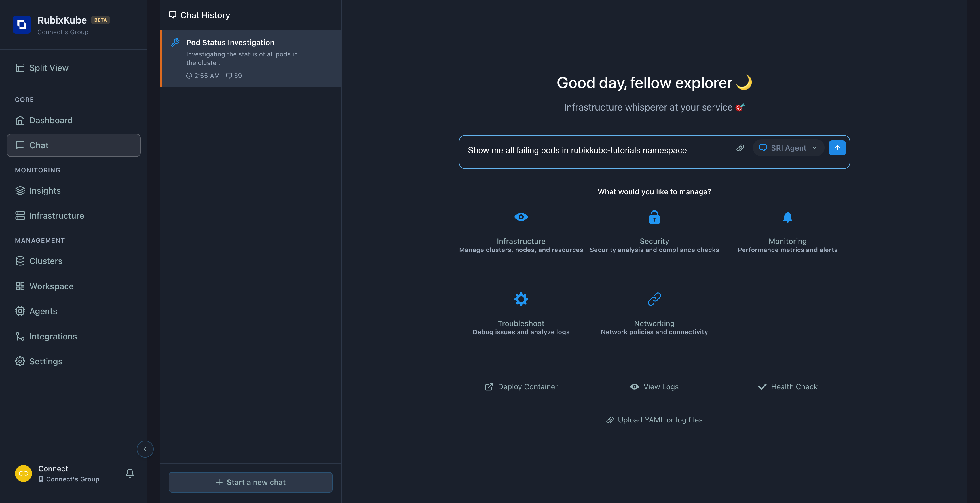
Task: Collapse the sidebar with chevron button
Action: click(x=145, y=449)
